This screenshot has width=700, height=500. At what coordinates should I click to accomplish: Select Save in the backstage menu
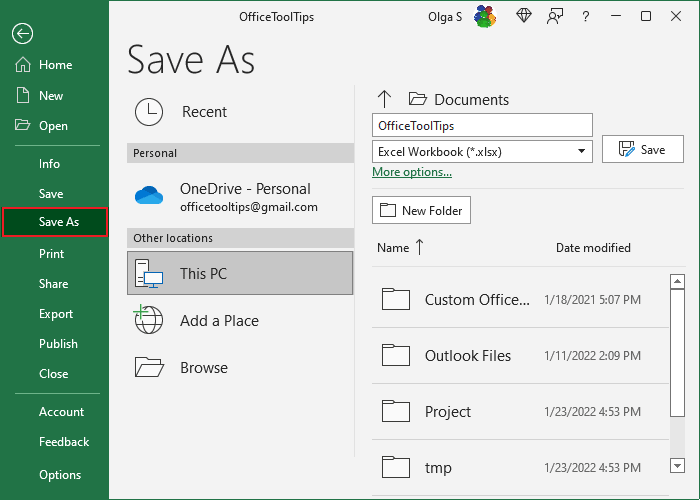point(51,194)
